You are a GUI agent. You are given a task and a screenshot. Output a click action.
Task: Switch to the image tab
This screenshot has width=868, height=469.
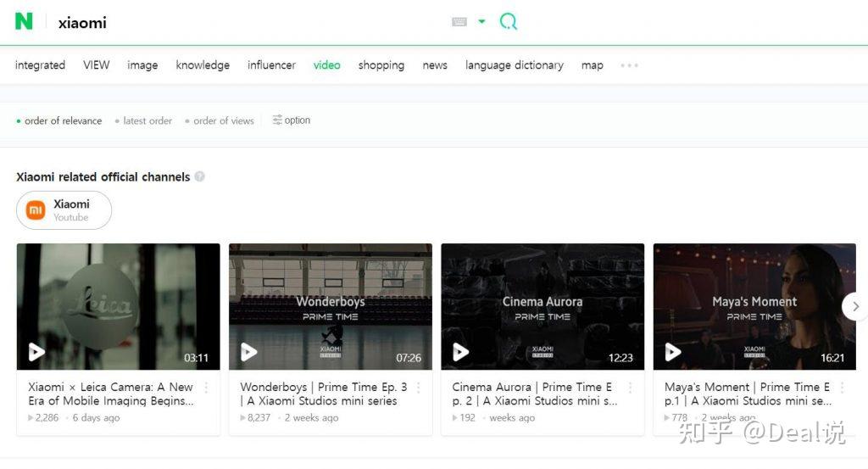pyautogui.click(x=142, y=65)
